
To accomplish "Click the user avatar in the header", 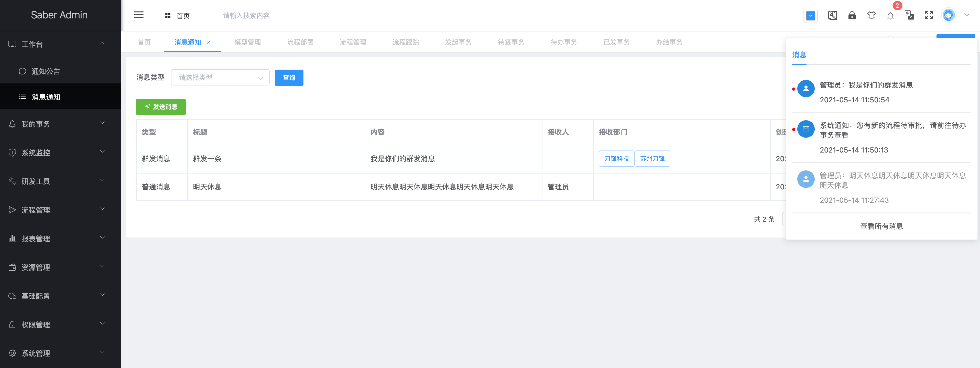I will click(x=949, y=15).
